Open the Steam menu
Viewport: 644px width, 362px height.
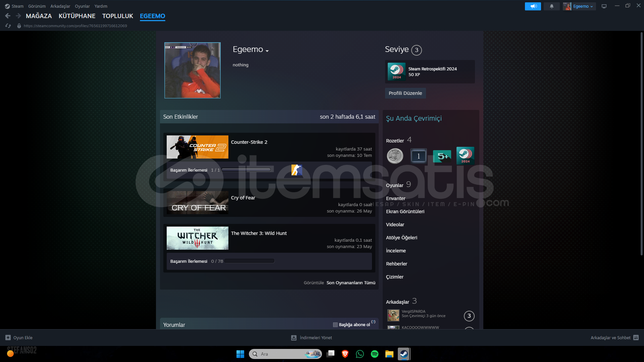[17, 6]
